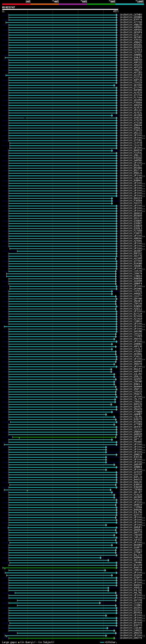
Task: Click the query end position 457
Action: pos(115,11)
